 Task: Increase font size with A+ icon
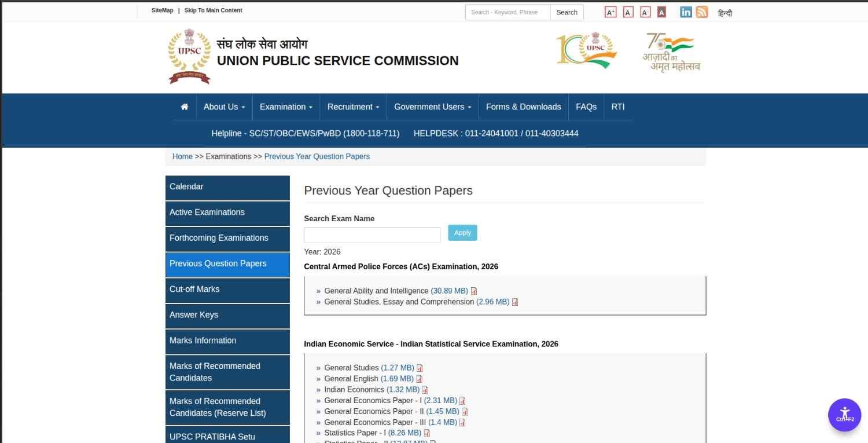click(610, 12)
